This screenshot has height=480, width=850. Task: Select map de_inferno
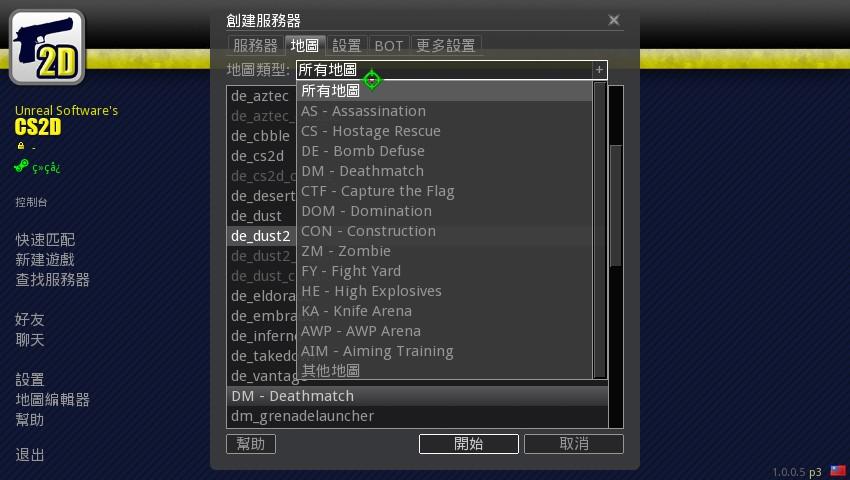[261, 336]
